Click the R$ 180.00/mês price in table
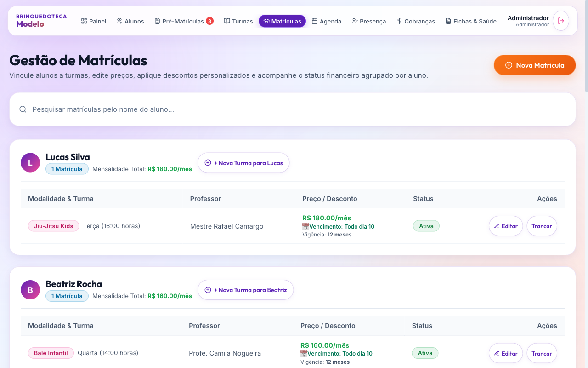The width and height of the screenshot is (588, 368). click(327, 218)
